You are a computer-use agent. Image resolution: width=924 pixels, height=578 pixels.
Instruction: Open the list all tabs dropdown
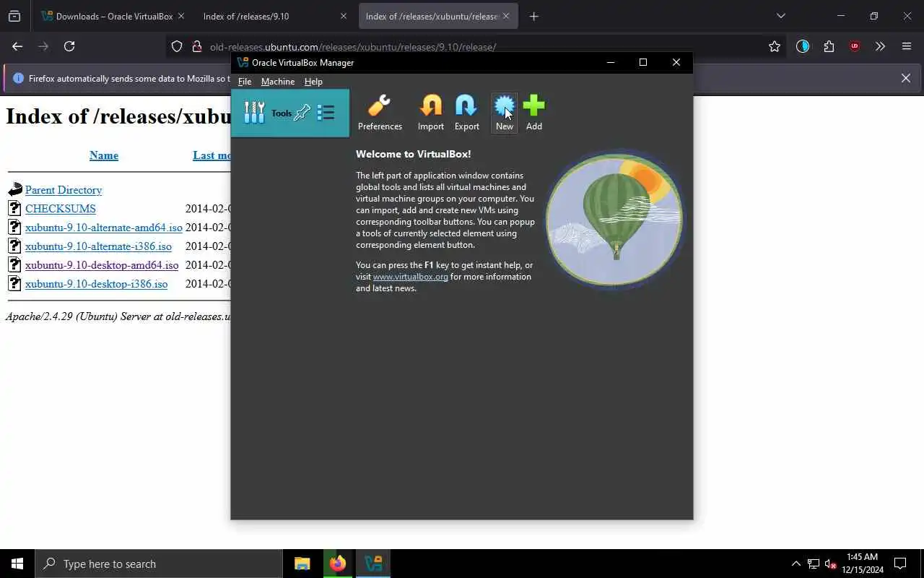tap(780, 16)
